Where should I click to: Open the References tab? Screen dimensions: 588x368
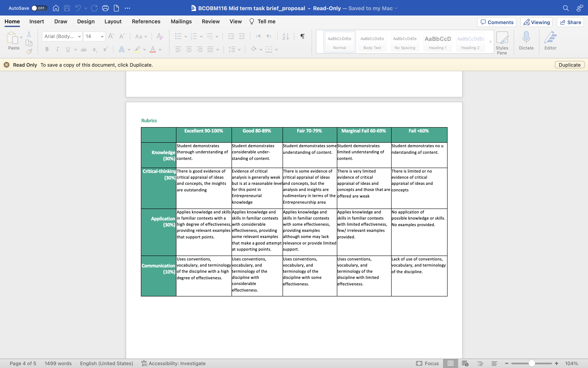(146, 21)
